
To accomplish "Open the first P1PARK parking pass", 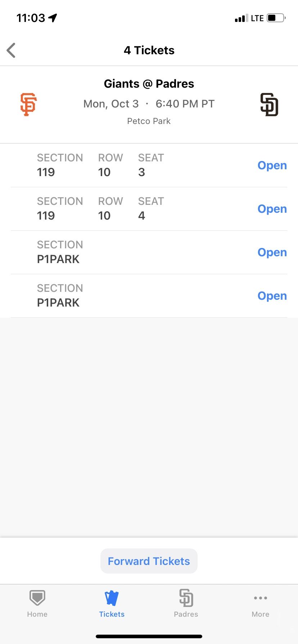I will click(272, 252).
